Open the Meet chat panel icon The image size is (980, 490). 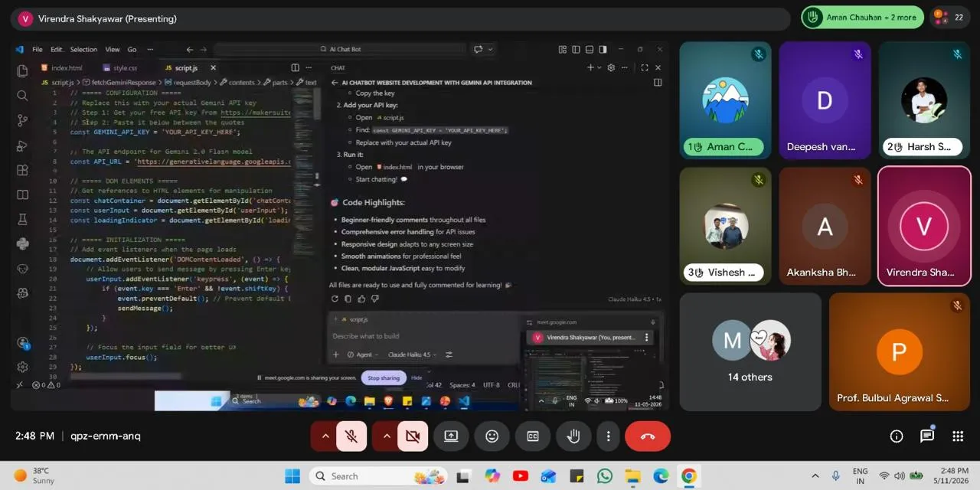coord(927,436)
